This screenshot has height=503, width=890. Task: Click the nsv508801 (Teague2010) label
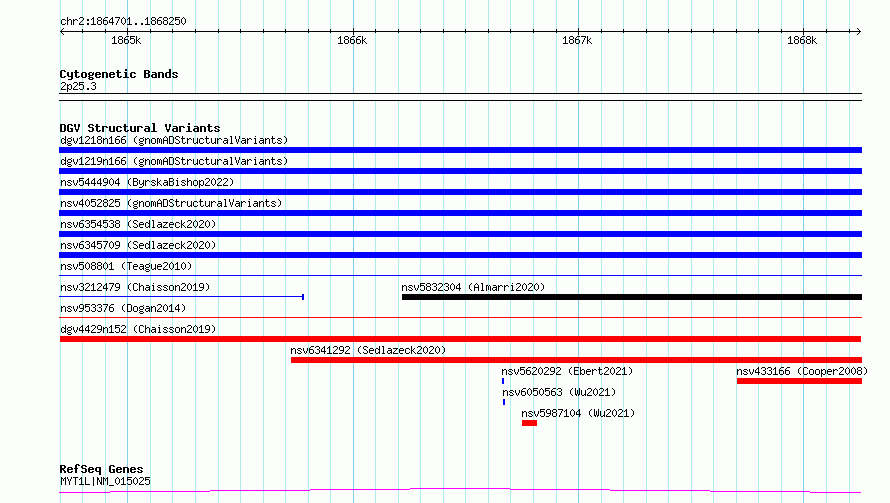click(126, 266)
